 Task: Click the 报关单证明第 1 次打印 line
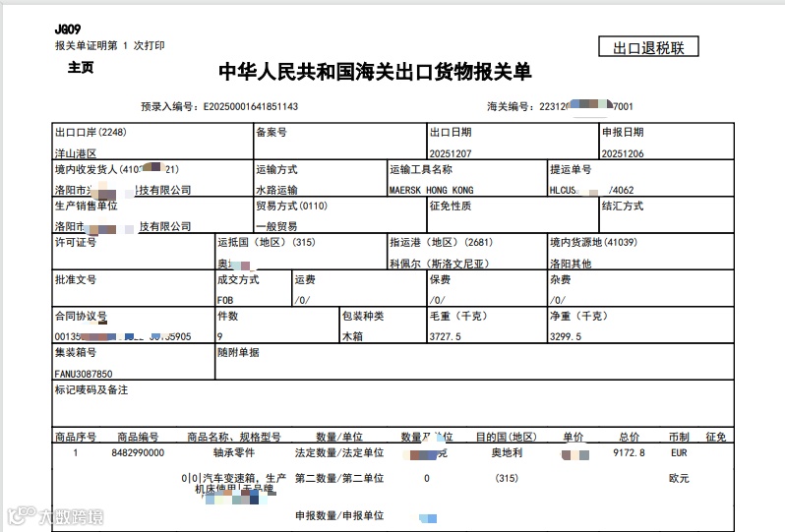[x=109, y=45]
